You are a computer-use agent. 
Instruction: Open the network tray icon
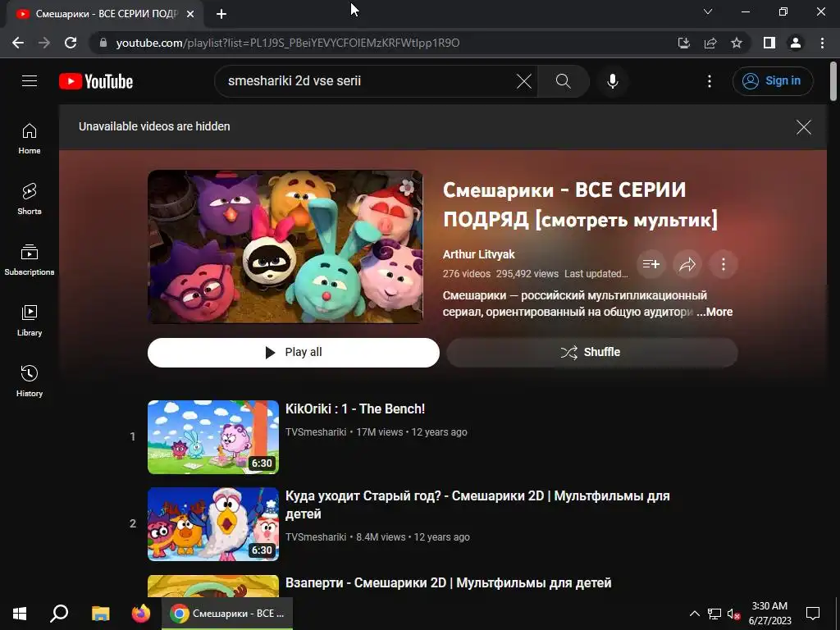(714, 614)
